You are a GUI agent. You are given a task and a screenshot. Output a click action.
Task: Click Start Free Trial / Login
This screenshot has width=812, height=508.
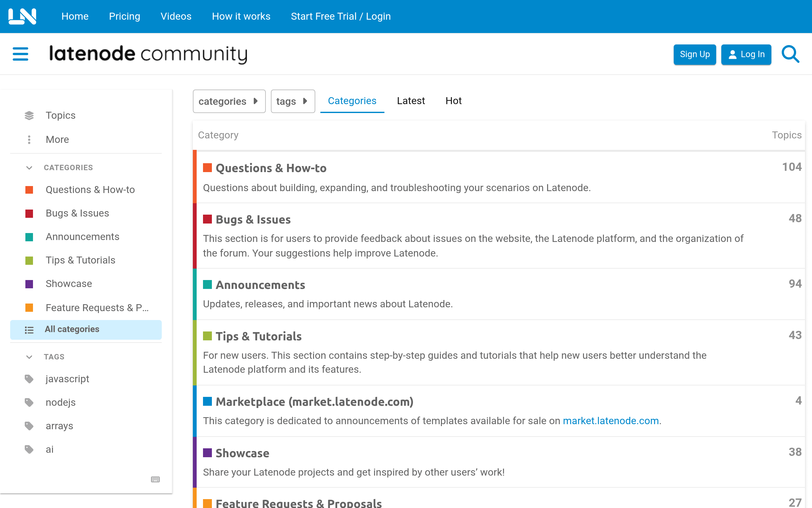pyautogui.click(x=341, y=16)
